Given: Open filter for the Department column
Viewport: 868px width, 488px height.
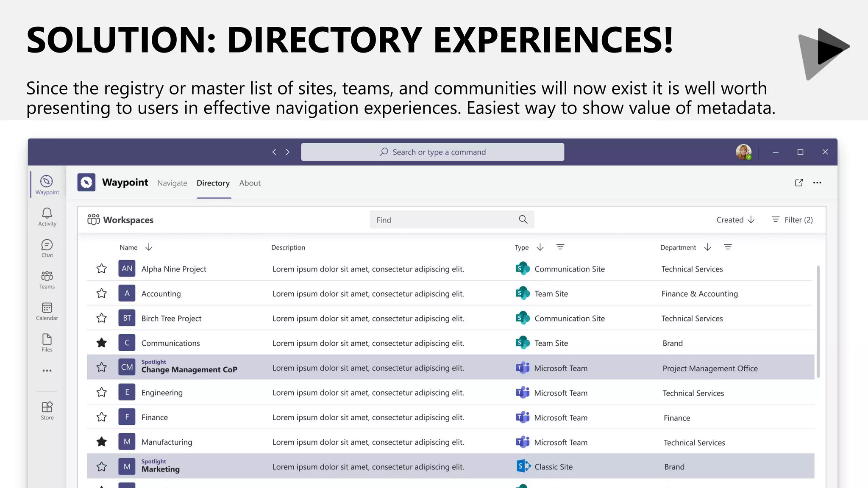Looking at the screenshot, I should coord(728,247).
